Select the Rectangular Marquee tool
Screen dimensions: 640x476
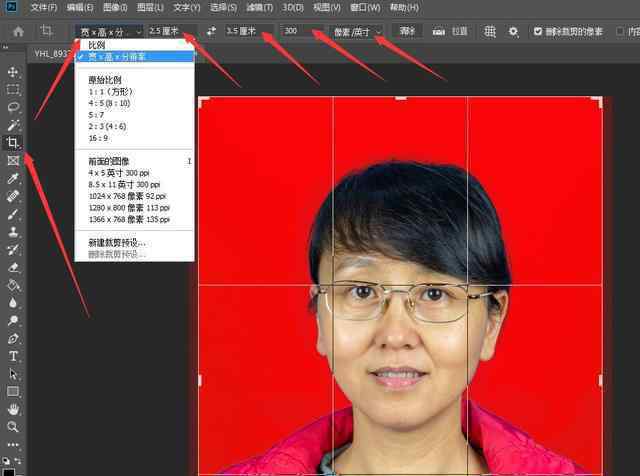(13, 89)
